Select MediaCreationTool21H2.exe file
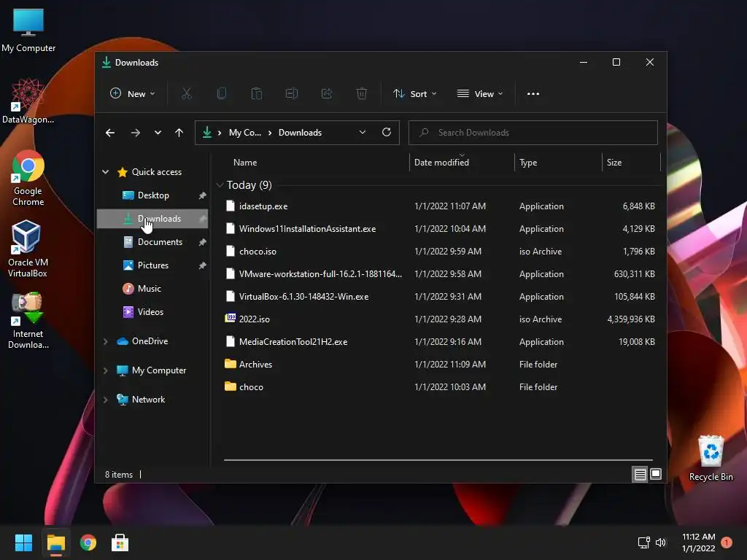Screen dimensions: 747x560 tap(439, 342)
